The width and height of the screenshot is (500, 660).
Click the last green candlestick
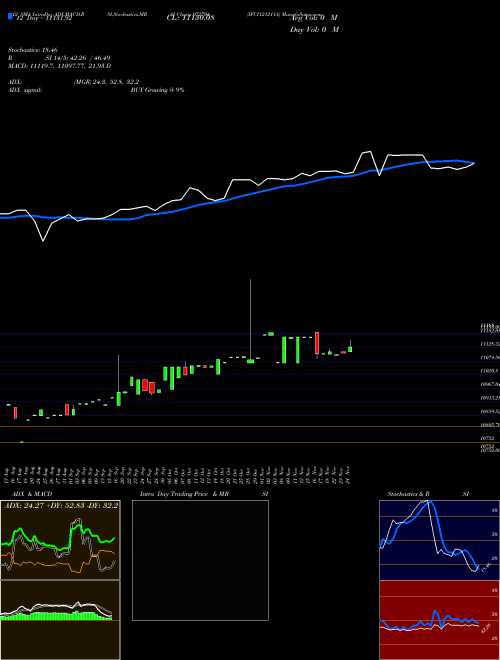350,347
